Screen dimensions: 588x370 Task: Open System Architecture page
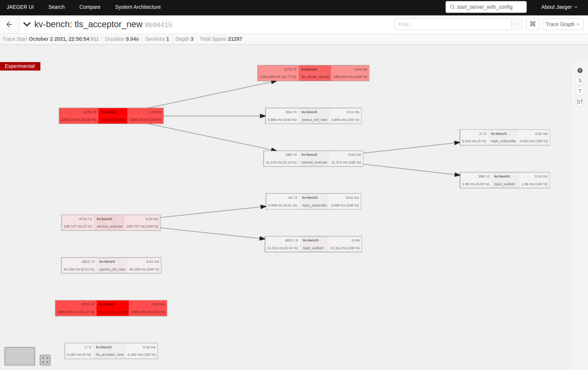pos(138,7)
